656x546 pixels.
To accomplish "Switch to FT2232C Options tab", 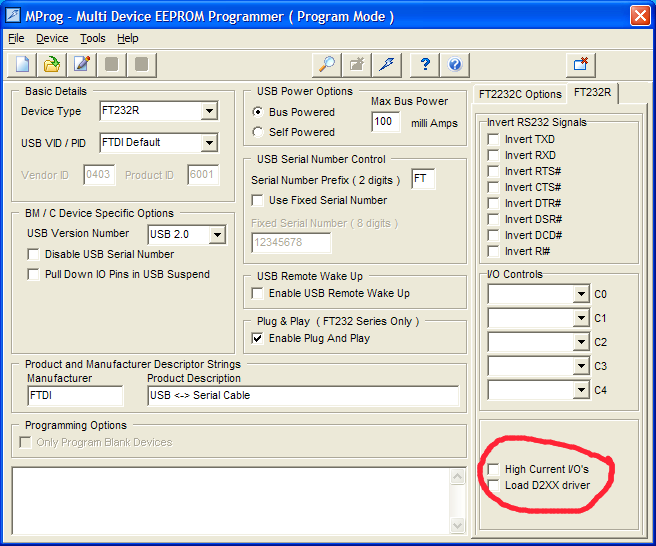I will tap(520, 94).
